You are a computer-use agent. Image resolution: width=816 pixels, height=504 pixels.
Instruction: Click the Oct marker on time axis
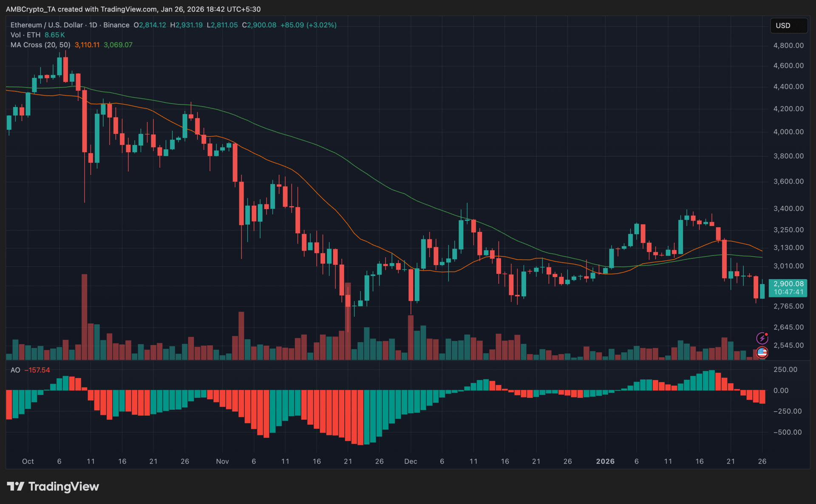[28, 462]
